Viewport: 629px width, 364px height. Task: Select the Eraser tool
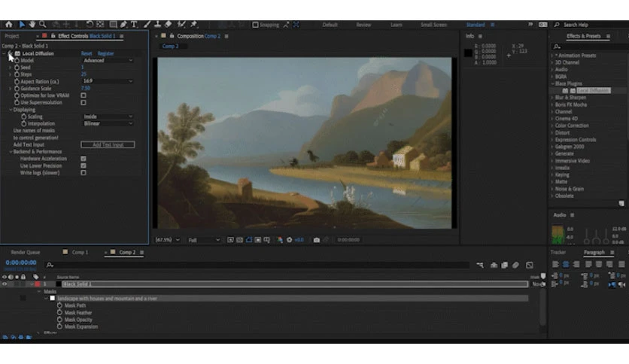(x=169, y=25)
